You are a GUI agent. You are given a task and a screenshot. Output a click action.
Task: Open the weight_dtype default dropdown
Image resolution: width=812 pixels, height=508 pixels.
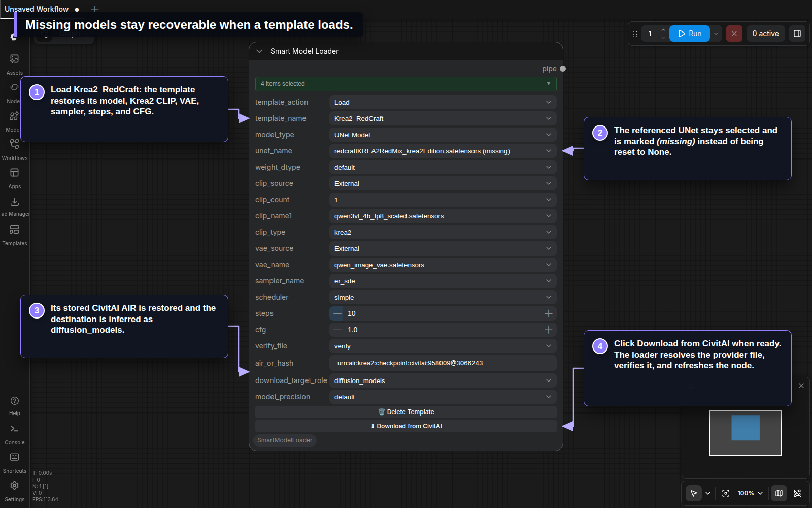(443, 167)
